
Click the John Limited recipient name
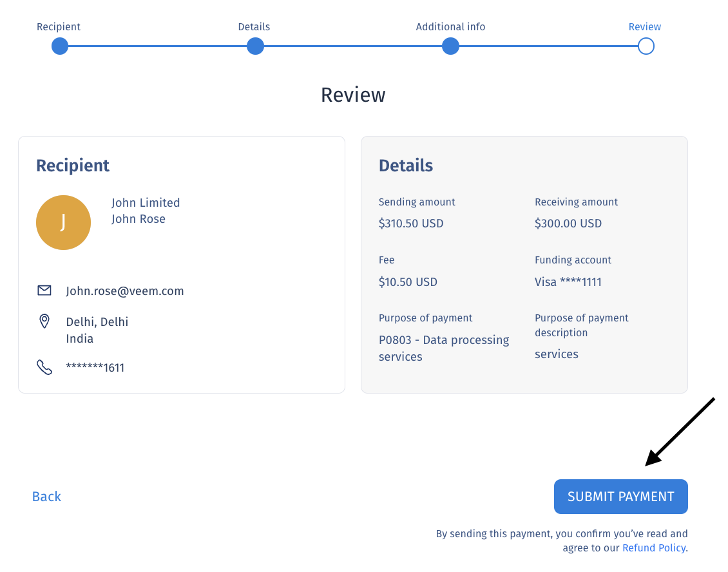[x=146, y=203]
